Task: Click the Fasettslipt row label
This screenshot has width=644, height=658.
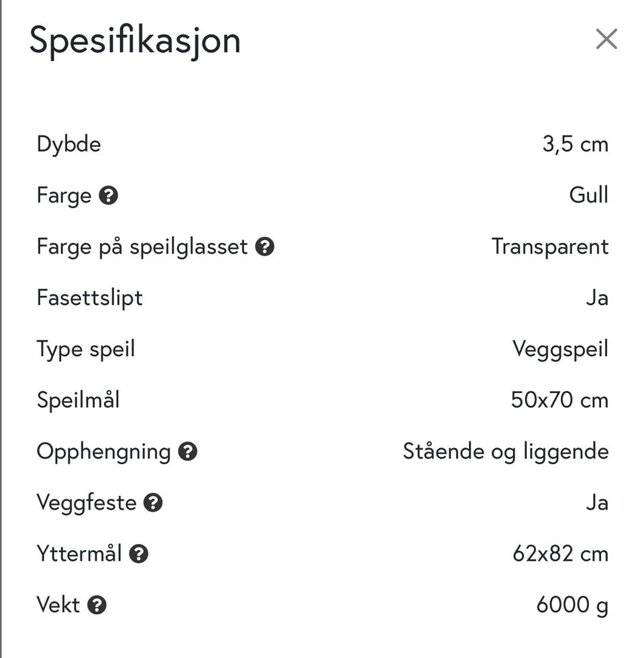Action: pyautogui.click(x=90, y=298)
